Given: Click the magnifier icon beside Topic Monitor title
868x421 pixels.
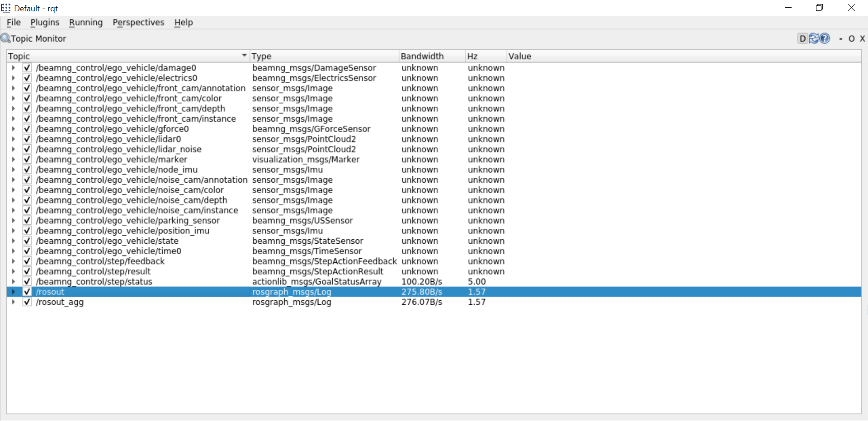Looking at the screenshot, I should coord(5,38).
